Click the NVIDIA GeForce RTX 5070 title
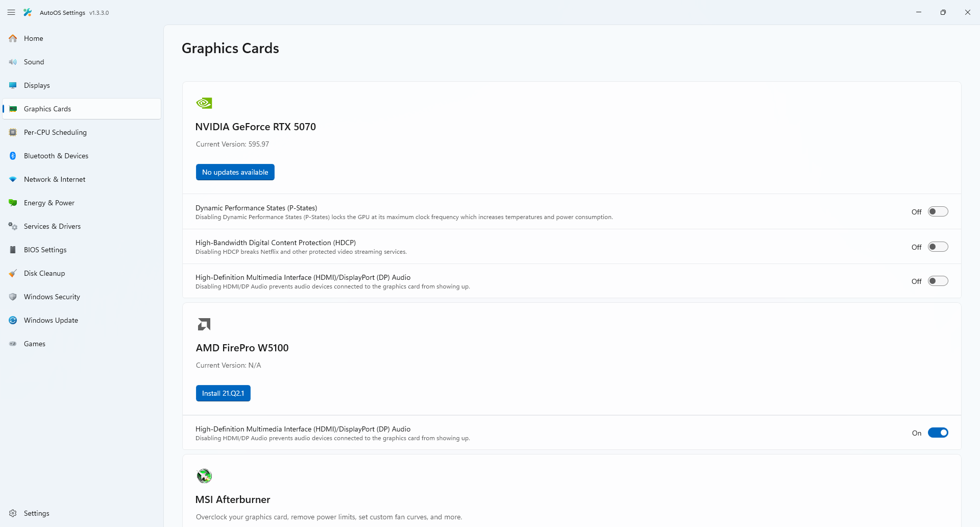The height and width of the screenshot is (527, 980). [x=255, y=127]
